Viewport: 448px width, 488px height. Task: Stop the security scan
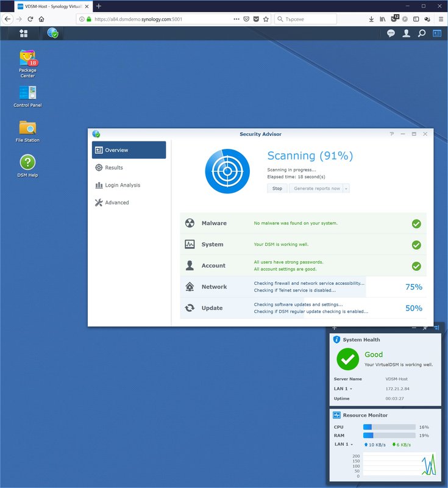coord(277,188)
